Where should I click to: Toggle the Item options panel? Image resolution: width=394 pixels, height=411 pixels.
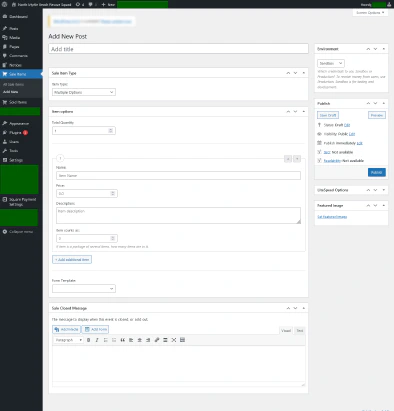(x=304, y=112)
